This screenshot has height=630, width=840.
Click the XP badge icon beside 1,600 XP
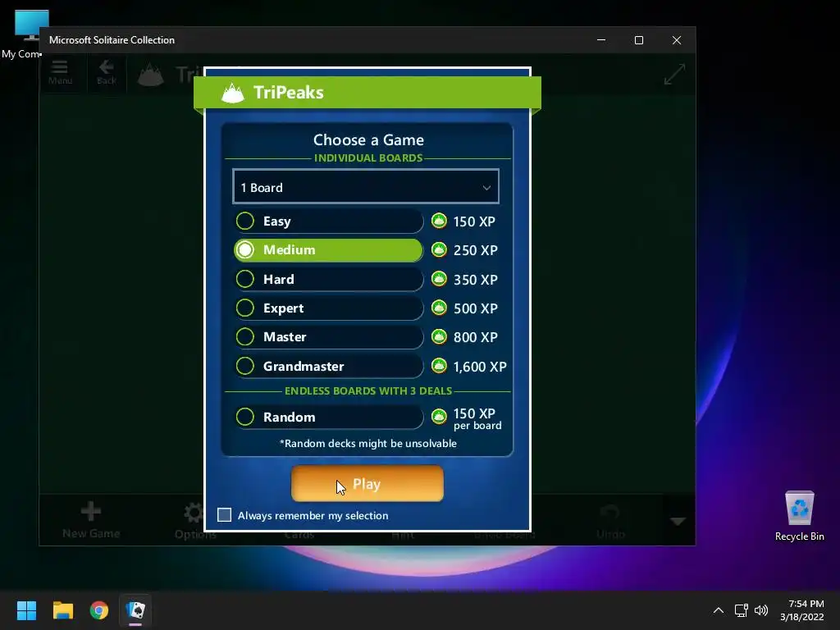(439, 366)
